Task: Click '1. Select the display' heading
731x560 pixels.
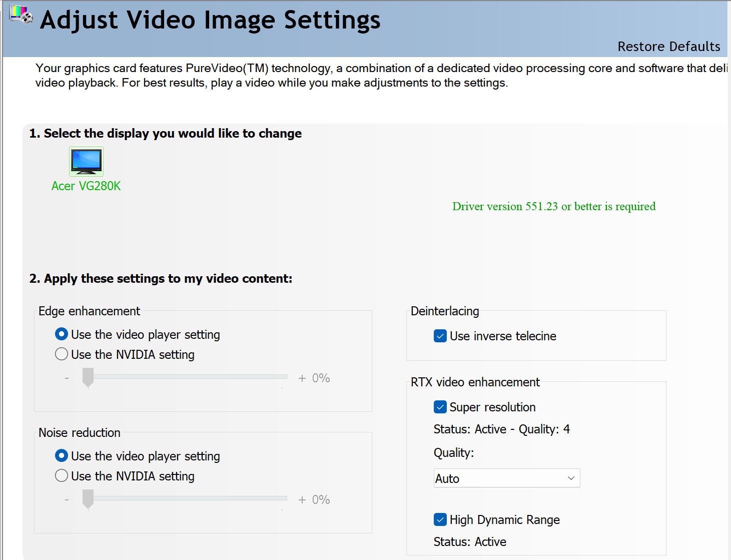Action: 166,134
